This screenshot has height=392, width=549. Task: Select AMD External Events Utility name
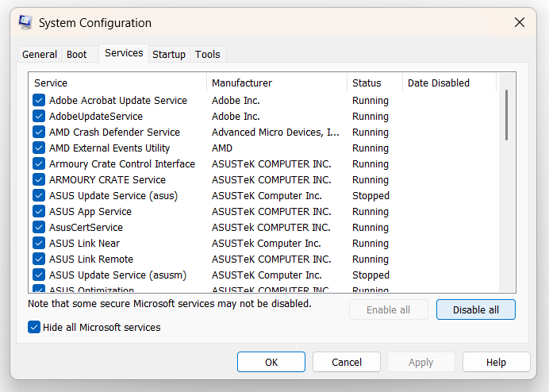[109, 148]
